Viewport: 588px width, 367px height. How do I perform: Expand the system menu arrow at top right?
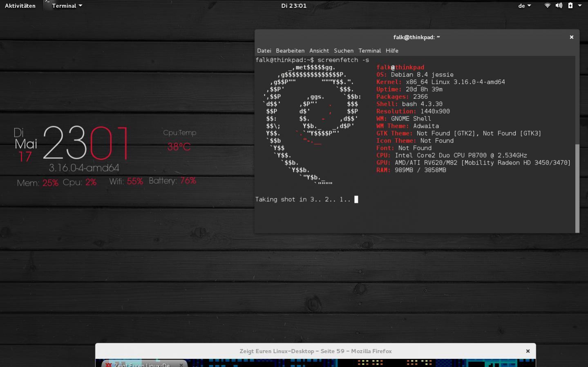579,6
